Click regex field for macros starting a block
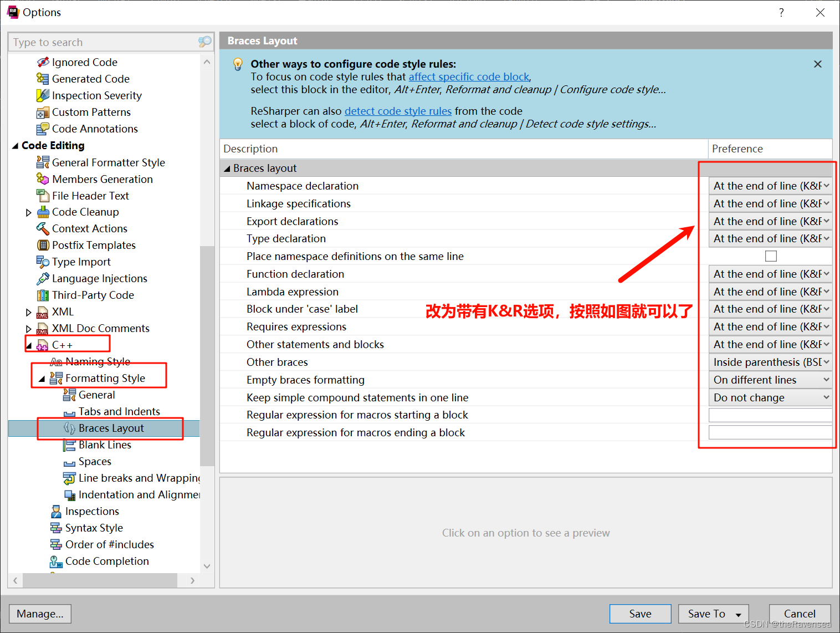Viewport: 840px width, 633px height. [x=771, y=415]
